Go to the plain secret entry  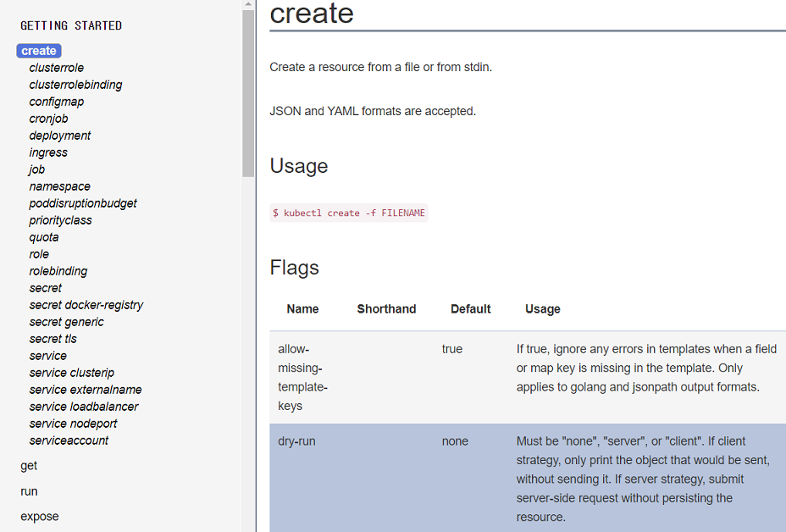pos(46,288)
